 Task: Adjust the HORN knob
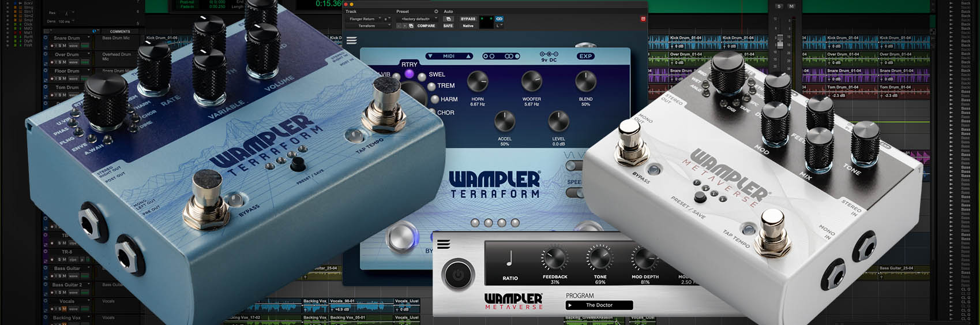[x=478, y=82]
